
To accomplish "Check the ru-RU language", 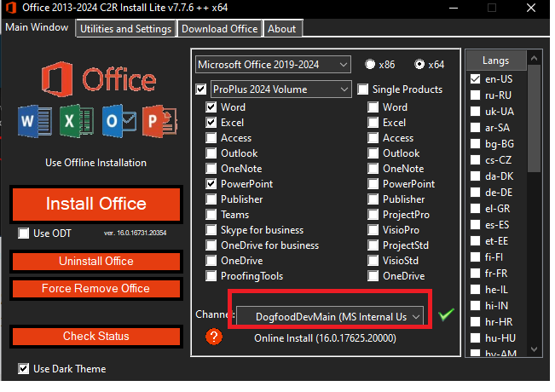I will (x=475, y=95).
